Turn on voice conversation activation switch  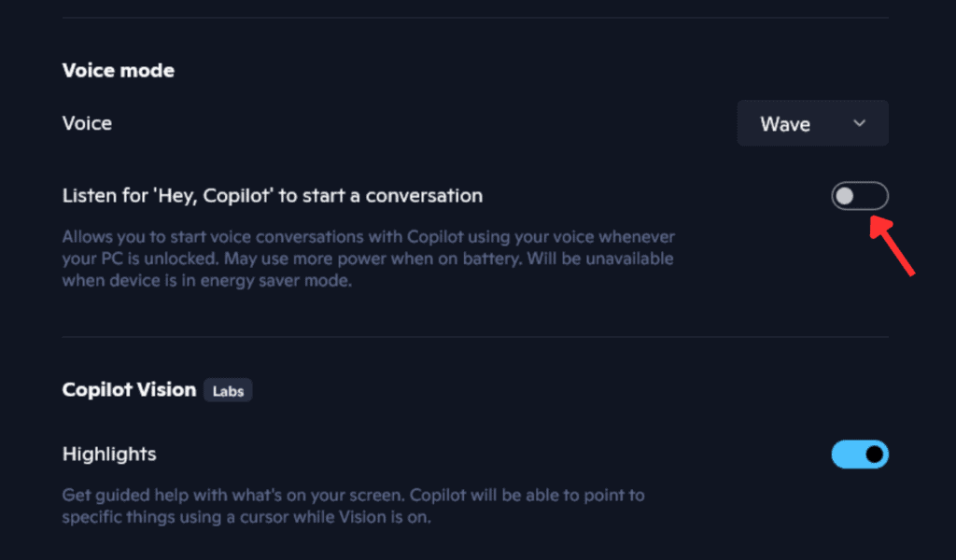[x=859, y=195]
